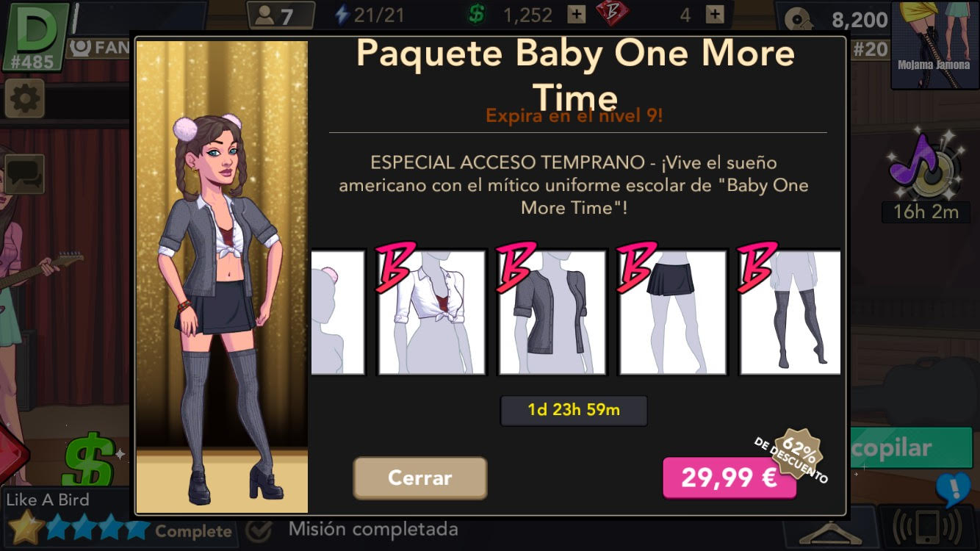Open Mojama Jamona profile picture
The width and height of the screenshot is (980, 551).
tap(934, 45)
